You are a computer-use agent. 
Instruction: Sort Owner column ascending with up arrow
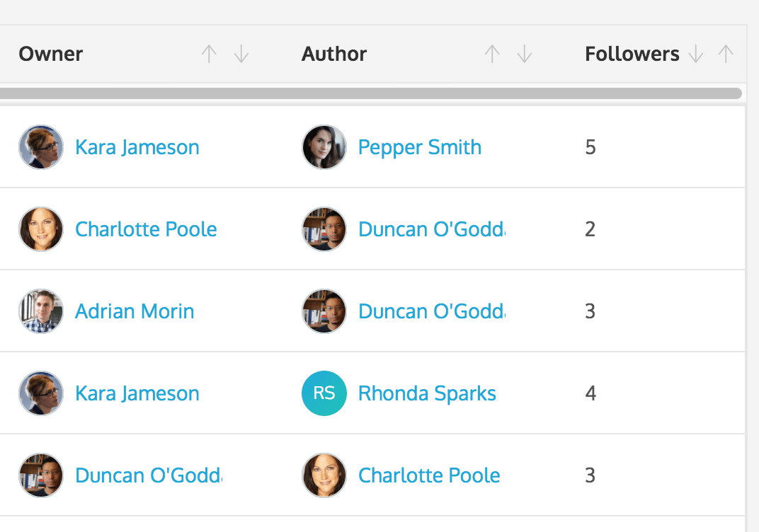[x=209, y=54]
